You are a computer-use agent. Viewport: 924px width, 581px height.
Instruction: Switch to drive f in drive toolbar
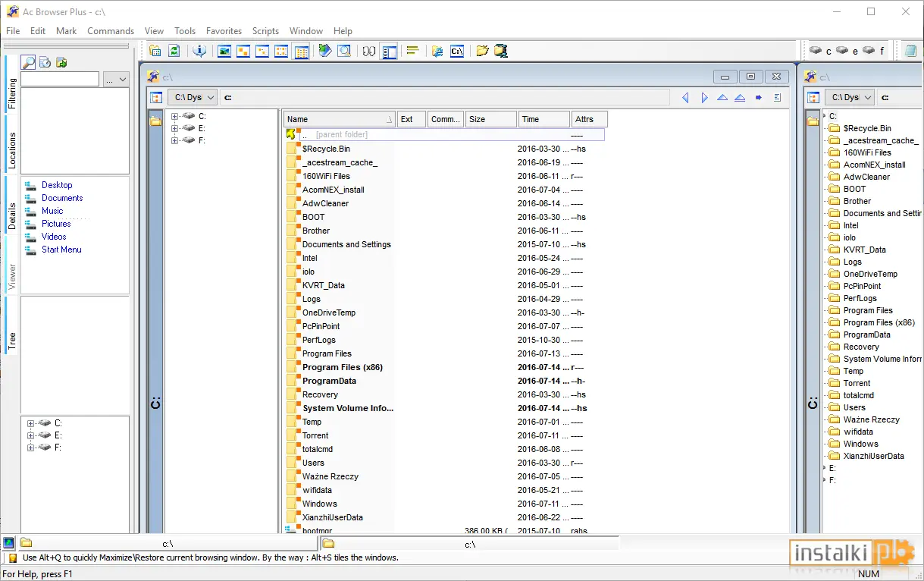click(873, 51)
